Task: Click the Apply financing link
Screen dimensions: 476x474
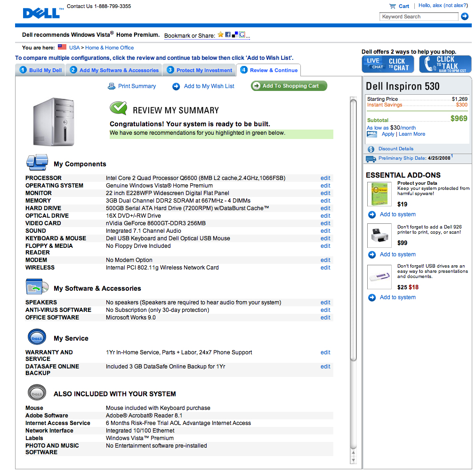Action: [x=387, y=134]
